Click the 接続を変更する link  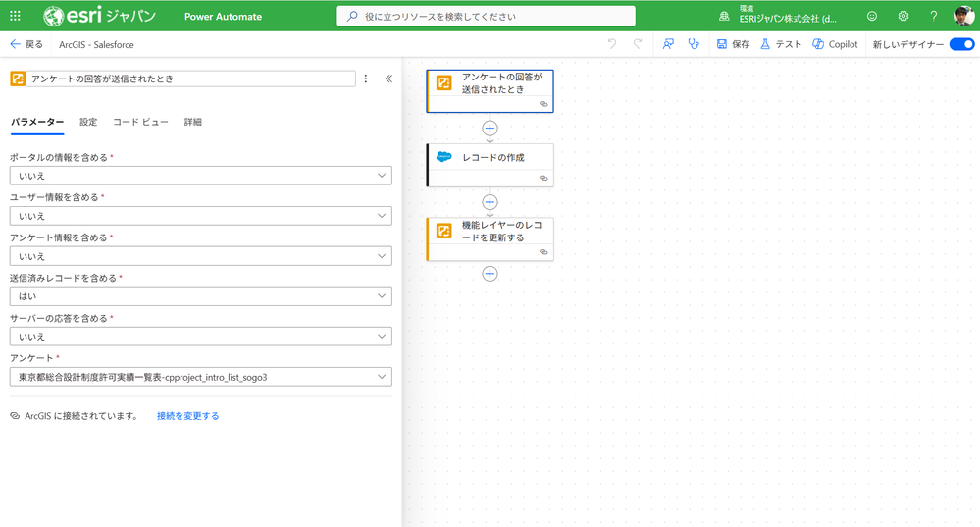point(187,416)
